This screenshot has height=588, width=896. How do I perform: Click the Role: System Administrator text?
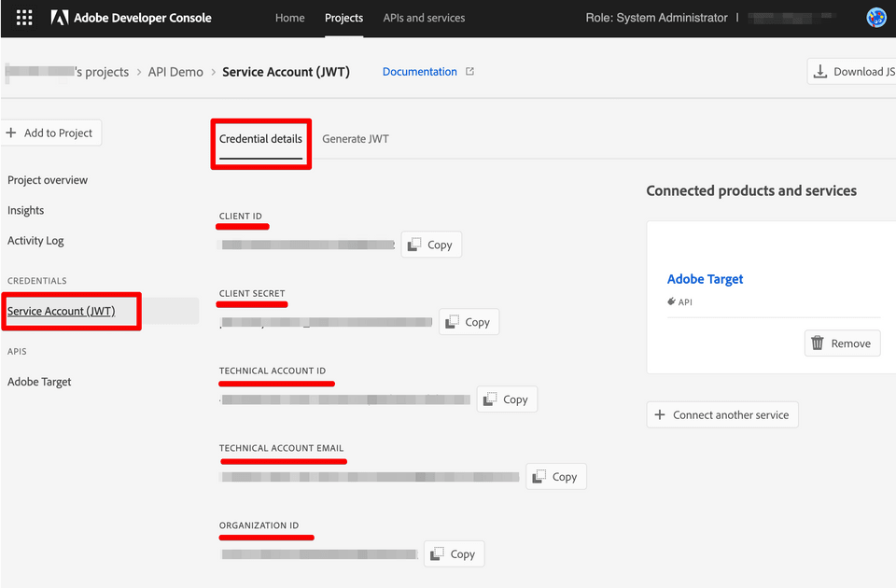[656, 18]
